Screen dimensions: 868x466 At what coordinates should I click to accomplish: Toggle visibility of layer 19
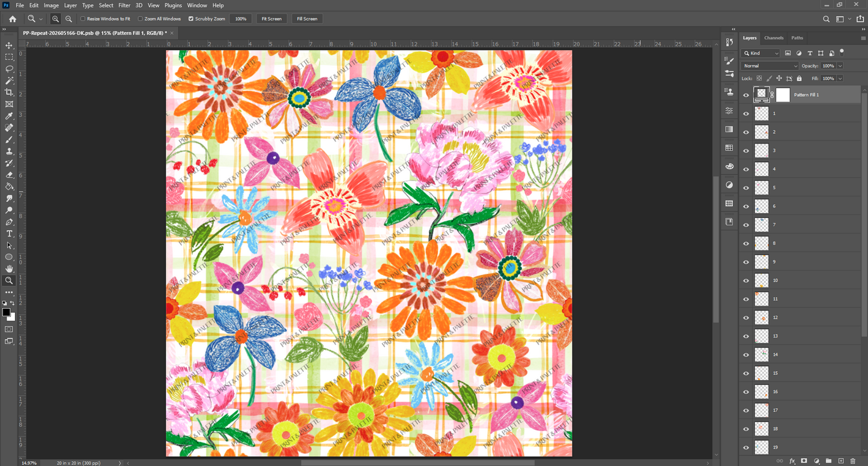tap(746, 447)
